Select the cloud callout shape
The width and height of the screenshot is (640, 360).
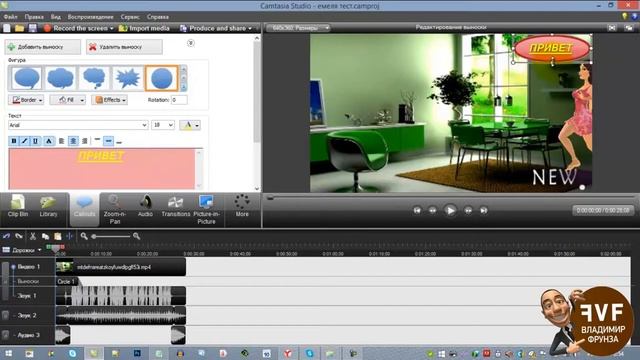(x=60, y=78)
